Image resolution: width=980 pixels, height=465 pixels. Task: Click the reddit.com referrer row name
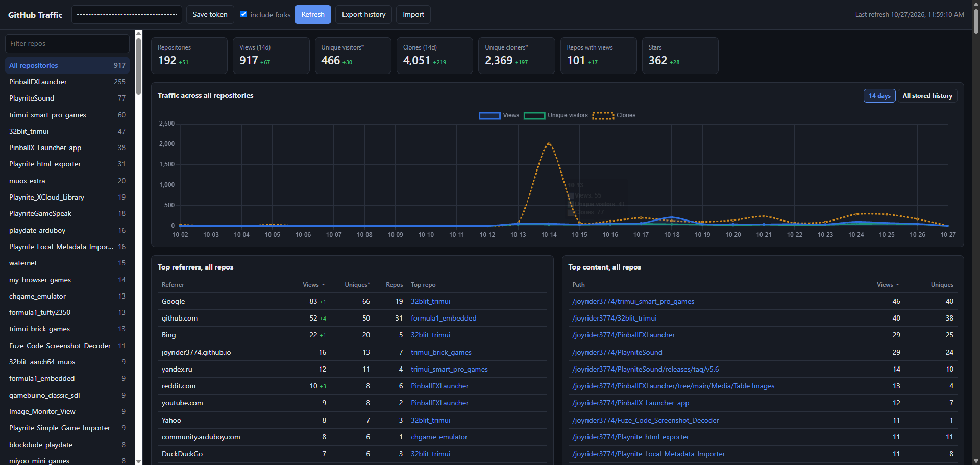tap(179, 386)
